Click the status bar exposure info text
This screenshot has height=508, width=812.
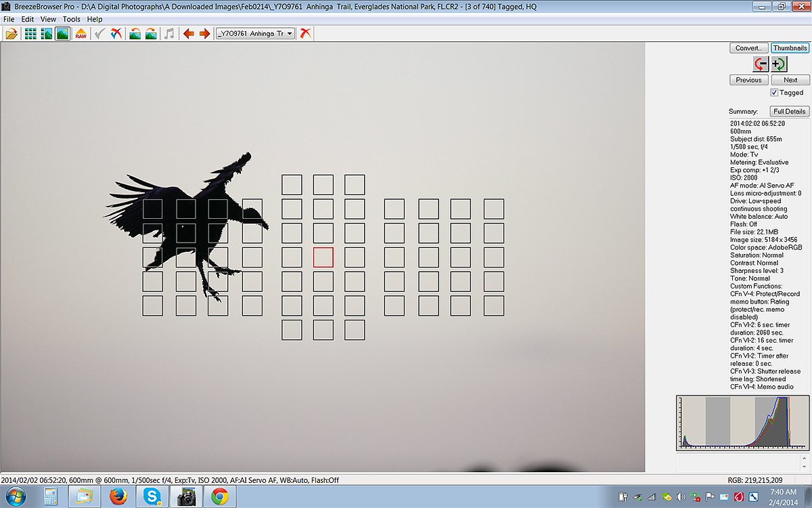tap(170, 480)
